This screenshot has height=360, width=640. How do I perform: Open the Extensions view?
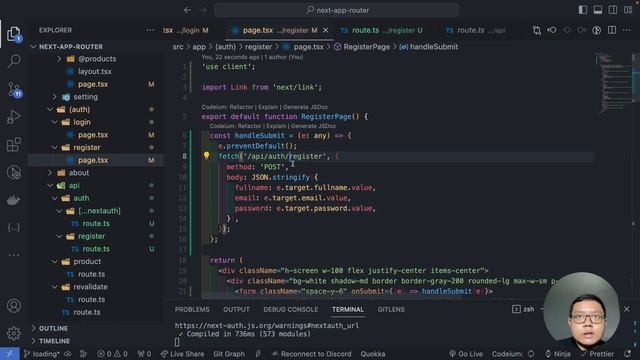click(14, 144)
